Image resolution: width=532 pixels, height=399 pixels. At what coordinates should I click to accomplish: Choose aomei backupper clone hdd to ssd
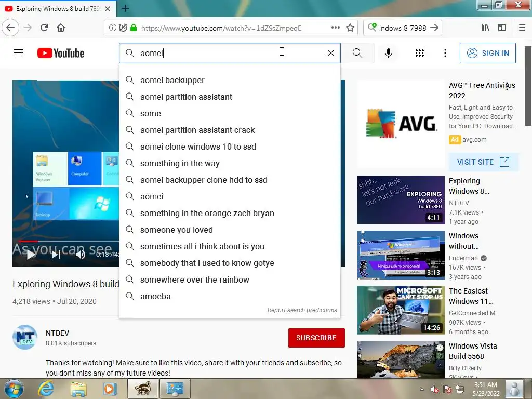pos(230,180)
